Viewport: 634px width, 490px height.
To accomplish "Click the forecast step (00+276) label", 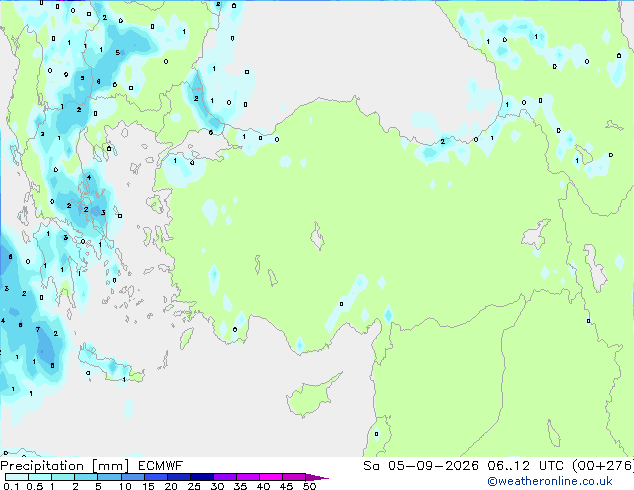I will [x=603, y=466].
